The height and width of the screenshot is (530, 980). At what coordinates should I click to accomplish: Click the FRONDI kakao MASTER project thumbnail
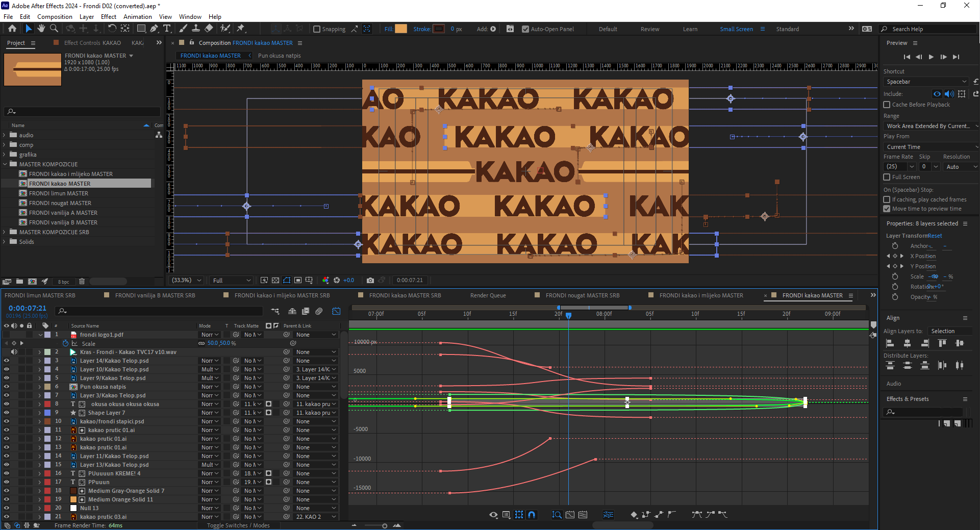(x=33, y=70)
